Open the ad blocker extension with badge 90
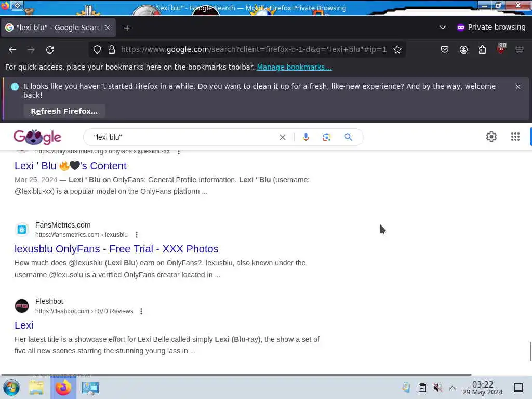 [501, 49]
